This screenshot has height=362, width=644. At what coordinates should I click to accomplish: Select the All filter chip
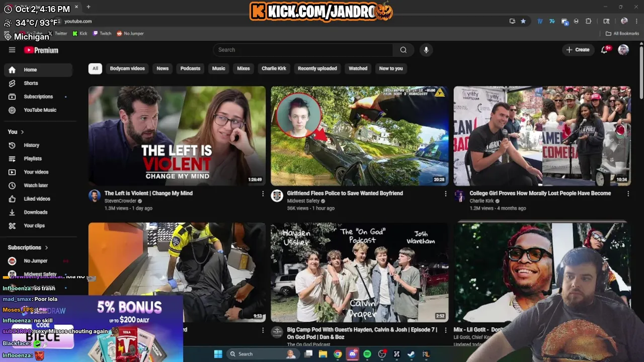95,68
